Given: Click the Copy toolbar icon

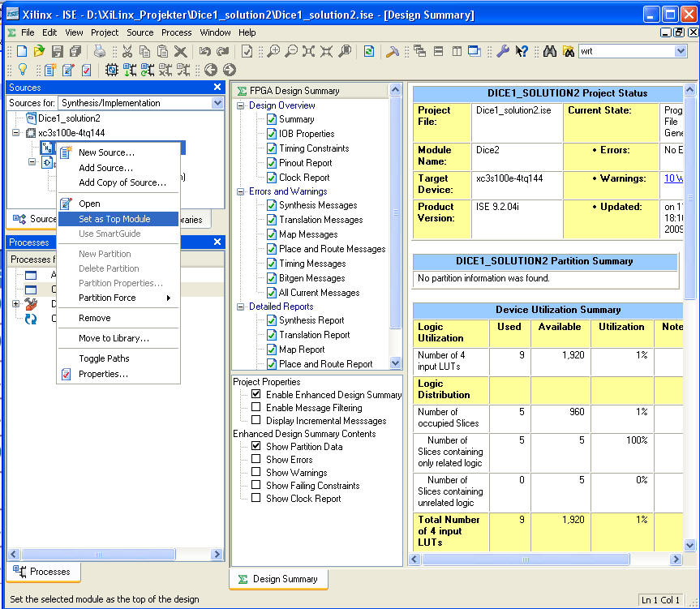Looking at the screenshot, I should (144, 51).
